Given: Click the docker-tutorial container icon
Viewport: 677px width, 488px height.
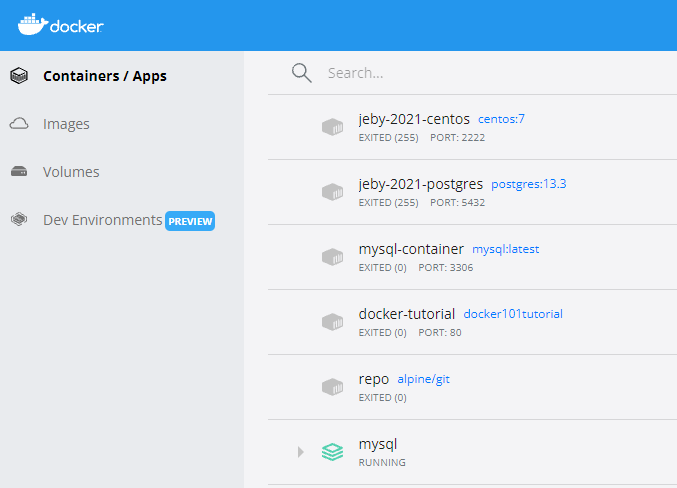Looking at the screenshot, I should (332, 322).
